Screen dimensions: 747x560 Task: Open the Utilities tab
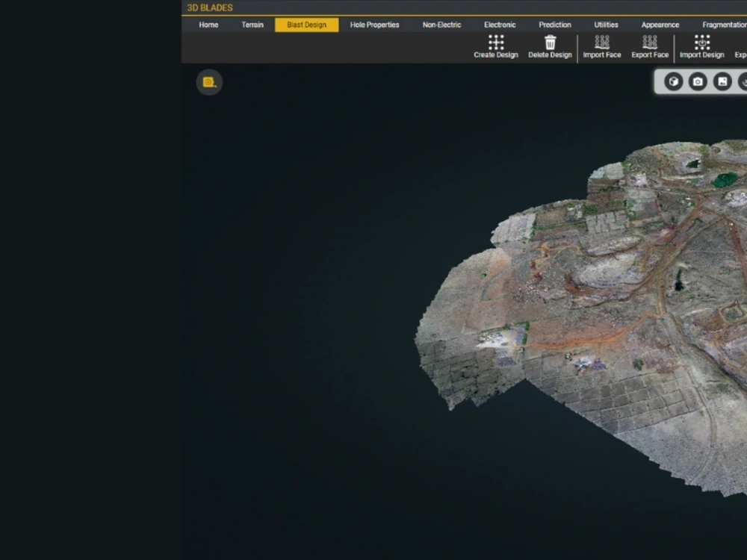pyautogui.click(x=605, y=25)
